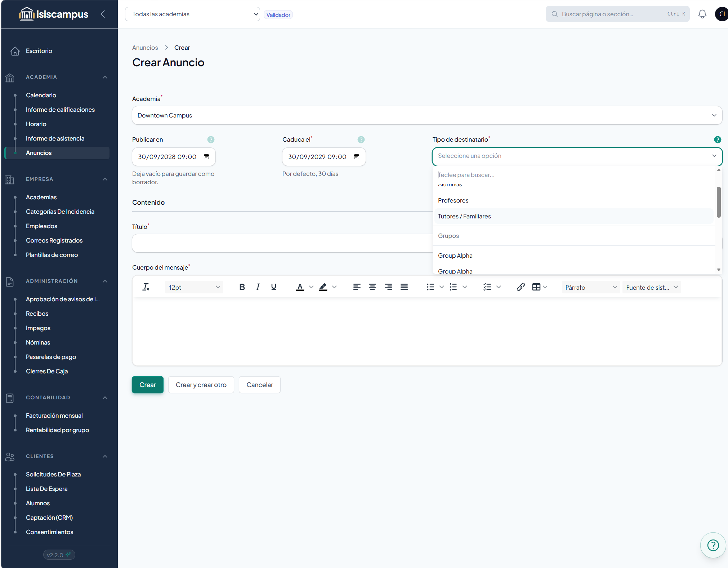Collapse the sidebar with arrow icon
Viewport: 728px width, 568px height.
coord(103,14)
